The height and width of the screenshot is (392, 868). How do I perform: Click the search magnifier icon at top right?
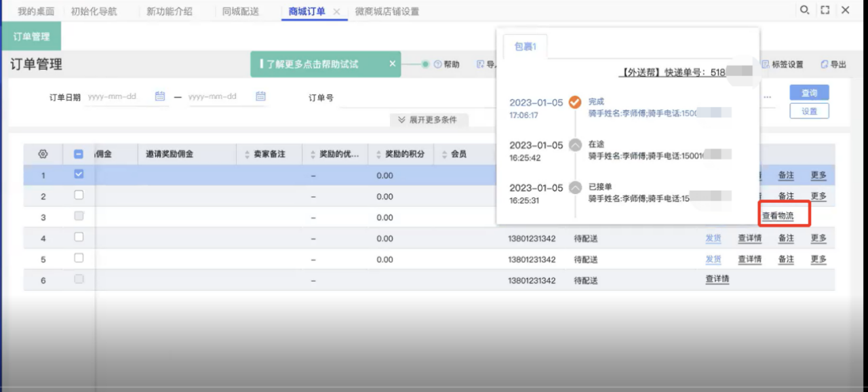[804, 10]
